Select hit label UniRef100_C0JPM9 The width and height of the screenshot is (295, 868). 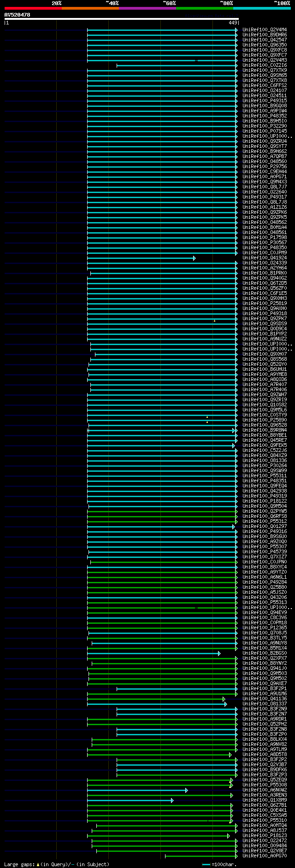[265, 253]
